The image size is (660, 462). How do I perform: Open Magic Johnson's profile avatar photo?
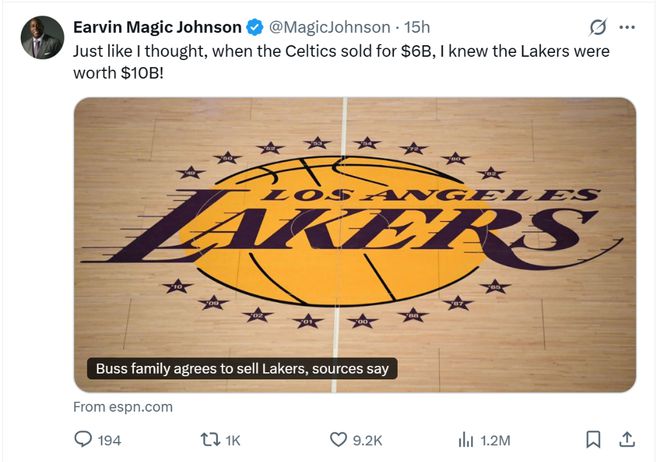point(42,37)
